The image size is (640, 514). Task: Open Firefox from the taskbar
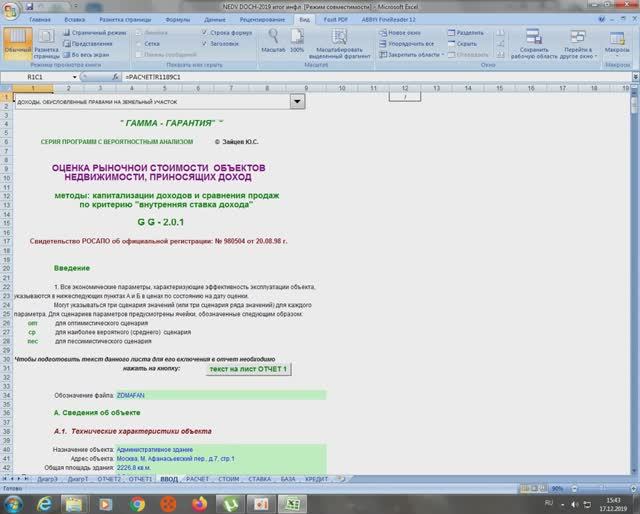coord(200,504)
